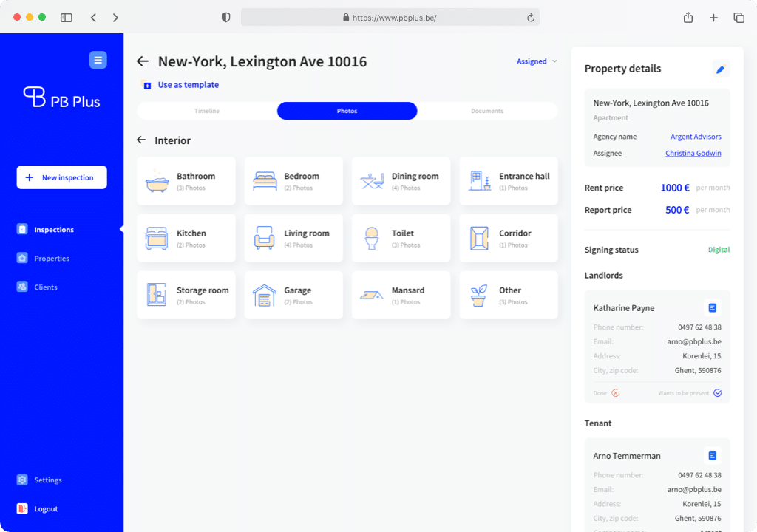Select Logout in the sidebar
This screenshot has width=757, height=532.
coord(46,509)
